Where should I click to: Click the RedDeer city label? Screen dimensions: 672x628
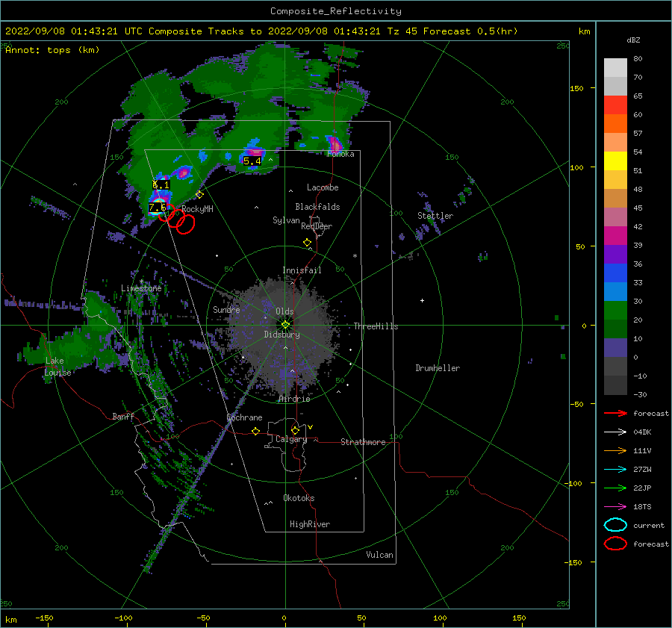[317, 226]
